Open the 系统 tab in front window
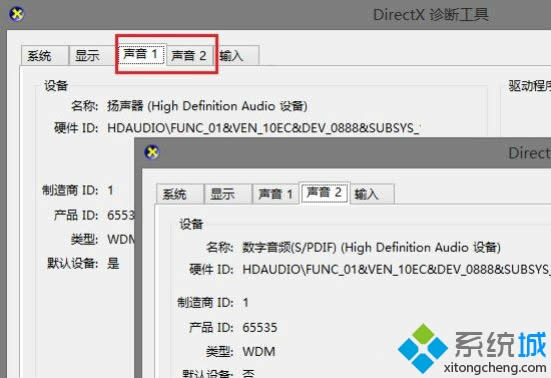The height and width of the screenshot is (378, 551). coord(180,194)
